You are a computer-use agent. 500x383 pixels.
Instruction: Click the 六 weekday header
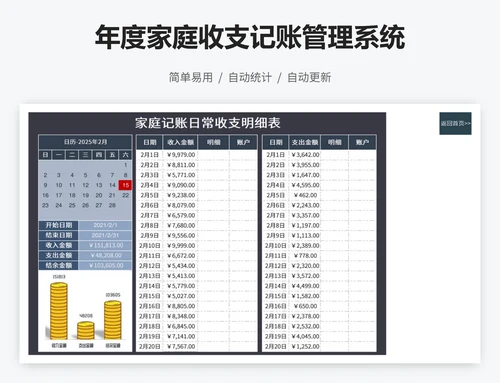[125, 155]
